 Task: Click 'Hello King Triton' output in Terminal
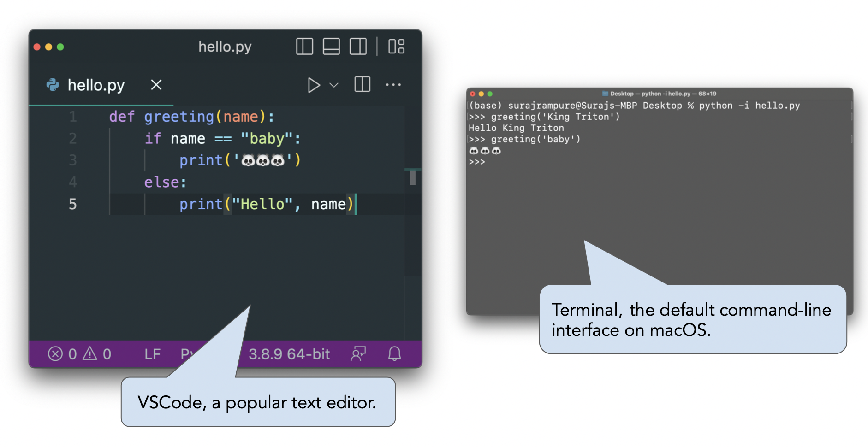[516, 128]
